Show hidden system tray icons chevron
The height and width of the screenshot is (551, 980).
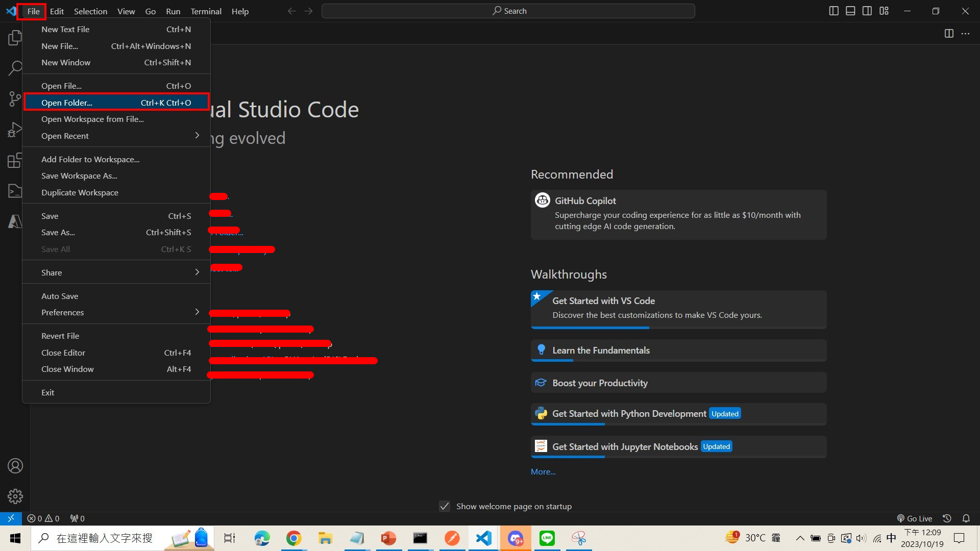coord(800,538)
